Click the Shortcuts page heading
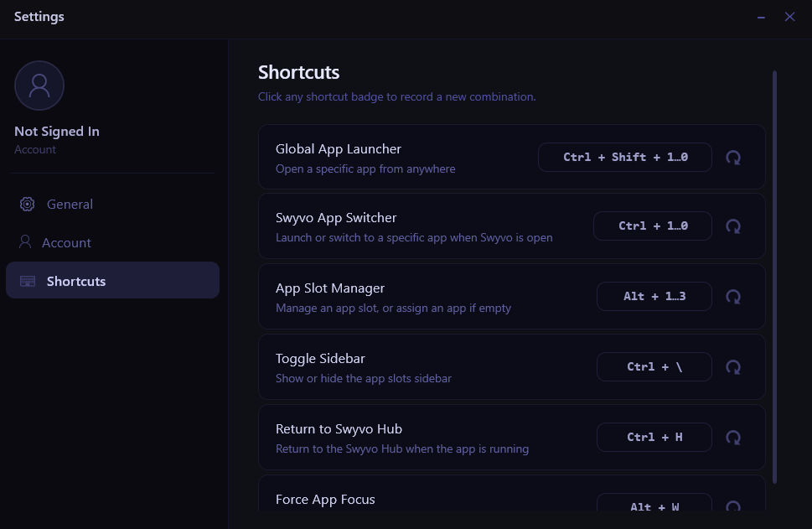 [299, 73]
